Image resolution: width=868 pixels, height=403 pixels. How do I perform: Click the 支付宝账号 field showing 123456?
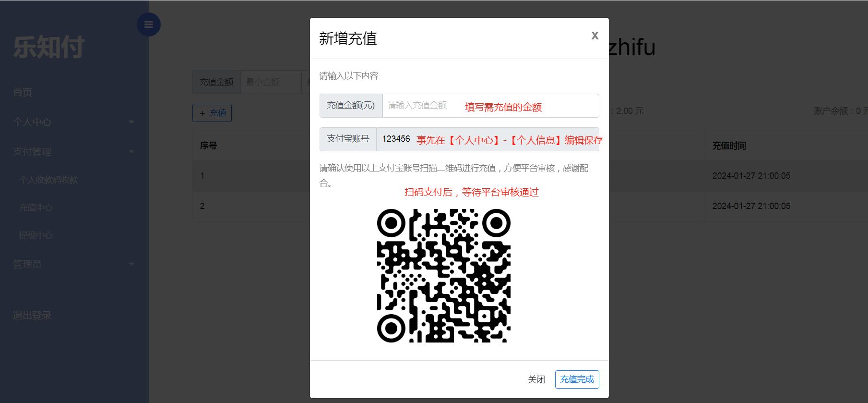488,139
